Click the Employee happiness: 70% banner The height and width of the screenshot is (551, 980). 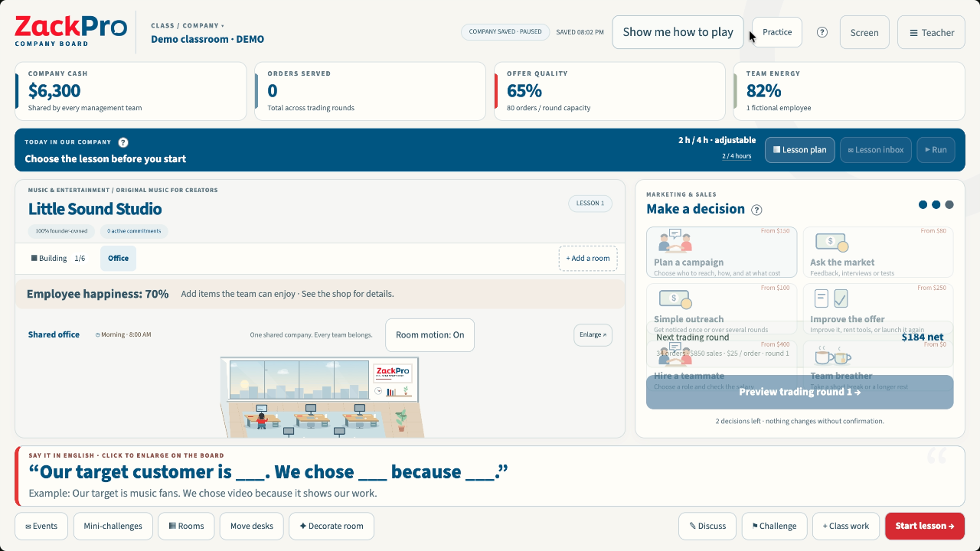(320, 294)
